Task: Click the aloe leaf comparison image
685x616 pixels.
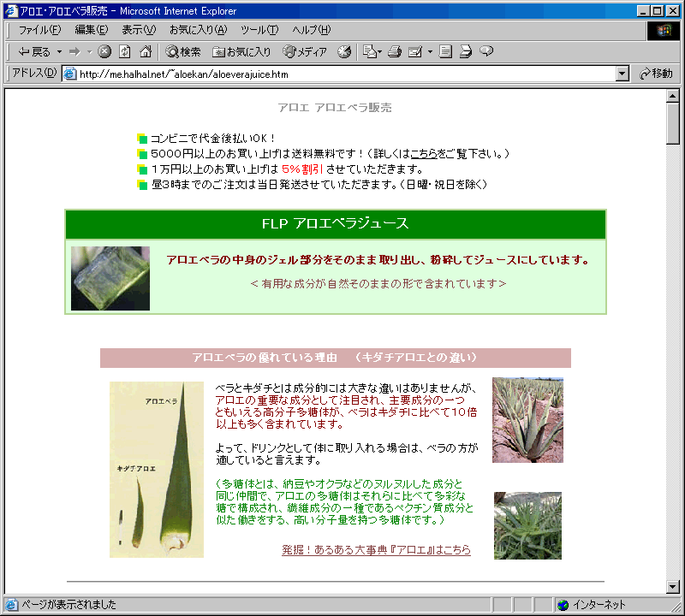Action: 157,470
